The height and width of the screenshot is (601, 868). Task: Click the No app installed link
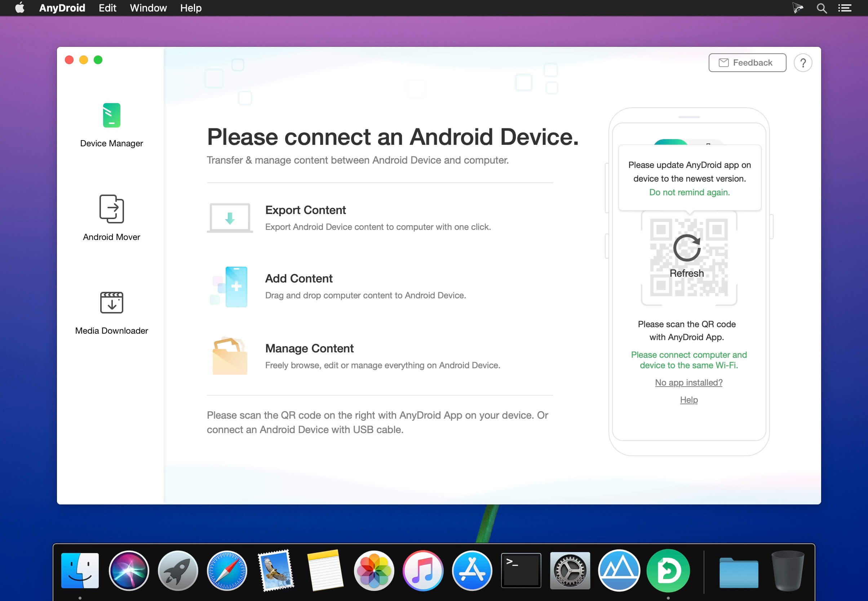click(688, 382)
